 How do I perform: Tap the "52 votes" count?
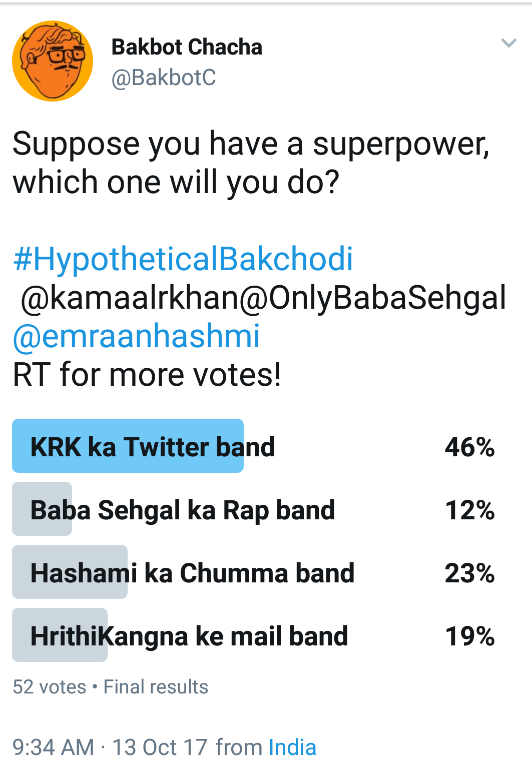[49, 687]
